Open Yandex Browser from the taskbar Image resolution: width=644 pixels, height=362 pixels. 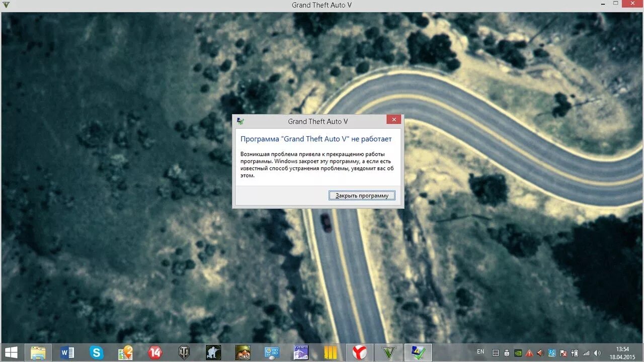click(360, 353)
